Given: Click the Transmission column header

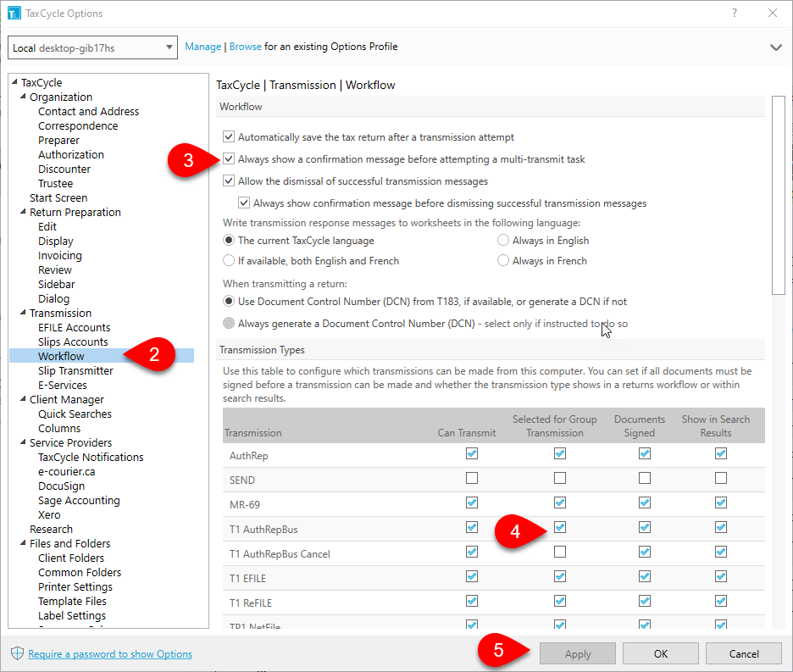Looking at the screenshot, I should [x=252, y=433].
